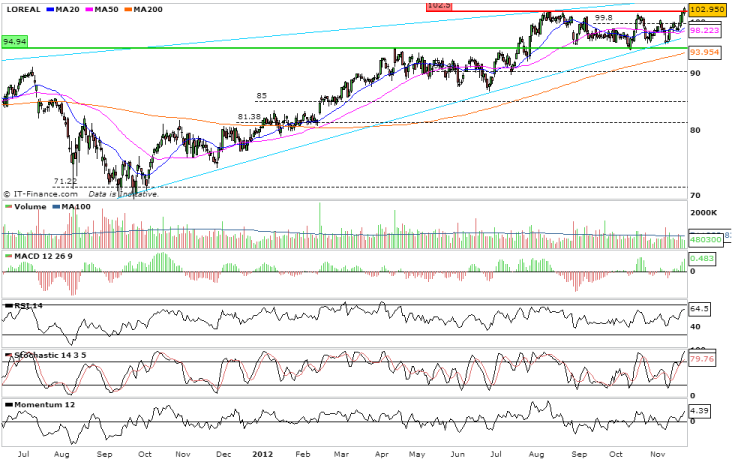Click the red 102.5 resistance label
This screenshot has width=732, height=459.
439,6
